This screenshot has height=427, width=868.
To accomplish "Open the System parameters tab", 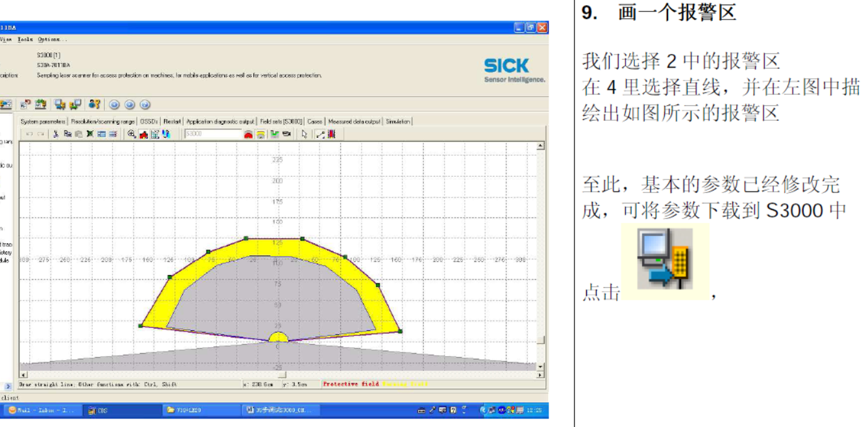I will [x=43, y=121].
